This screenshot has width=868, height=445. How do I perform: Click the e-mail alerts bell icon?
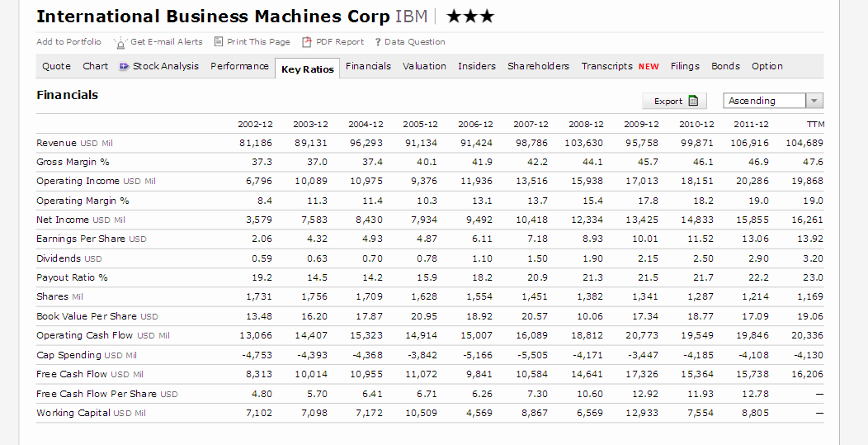pyautogui.click(x=120, y=42)
